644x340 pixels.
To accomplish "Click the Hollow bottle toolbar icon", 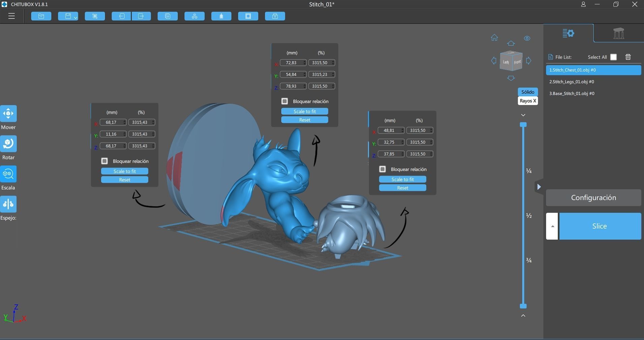I will pos(221,16).
